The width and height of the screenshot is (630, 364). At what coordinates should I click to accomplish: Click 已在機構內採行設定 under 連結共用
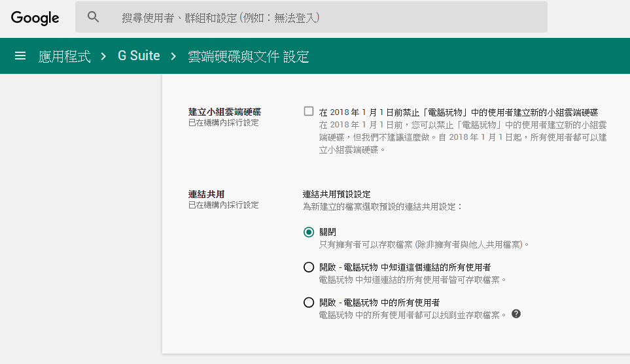[x=223, y=205]
